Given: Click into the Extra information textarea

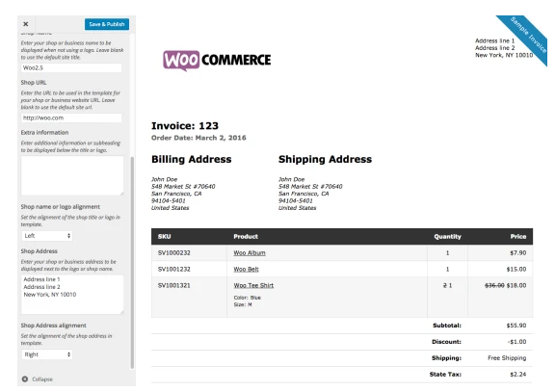Looking at the screenshot, I should tap(72, 175).
